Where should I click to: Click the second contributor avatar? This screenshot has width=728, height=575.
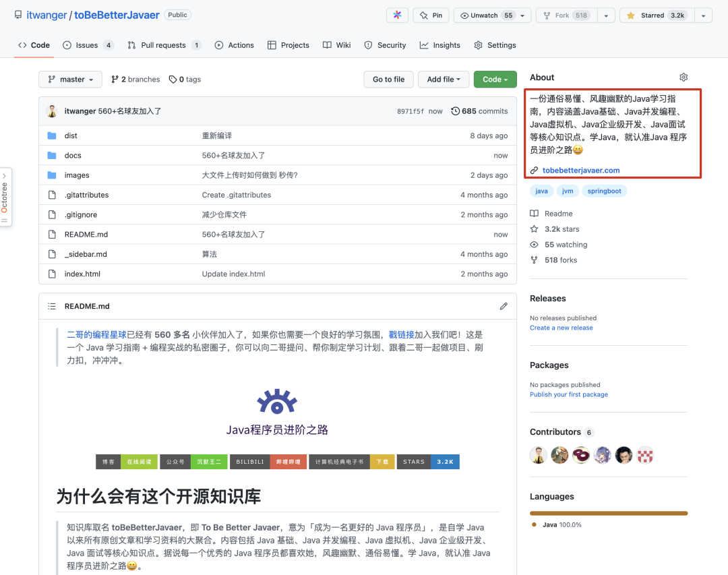[x=560, y=455]
